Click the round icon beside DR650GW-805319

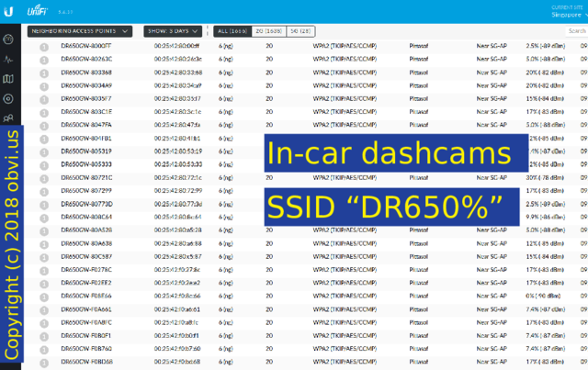[44, 152]
